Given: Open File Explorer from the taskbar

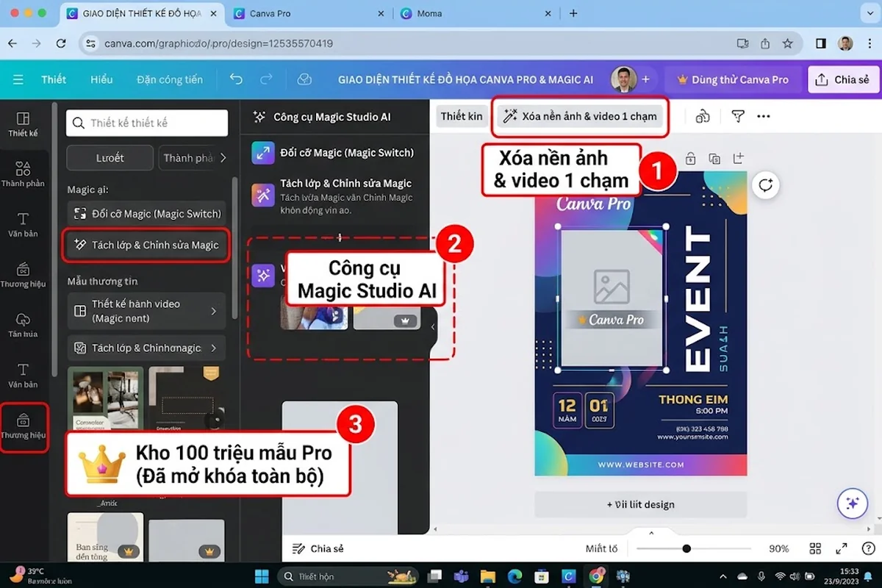Looking at the screenshot, I should click(487, 576).
